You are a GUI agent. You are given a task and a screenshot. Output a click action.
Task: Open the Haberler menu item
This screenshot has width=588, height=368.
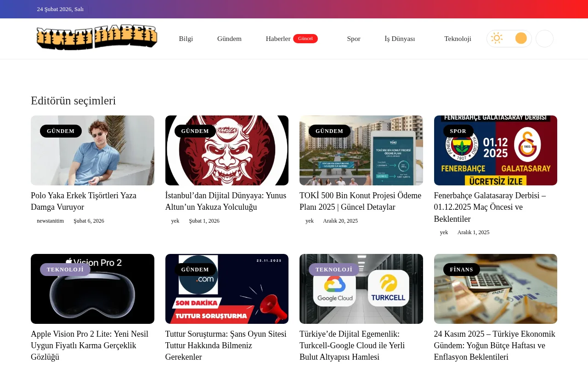coord(278,39)
